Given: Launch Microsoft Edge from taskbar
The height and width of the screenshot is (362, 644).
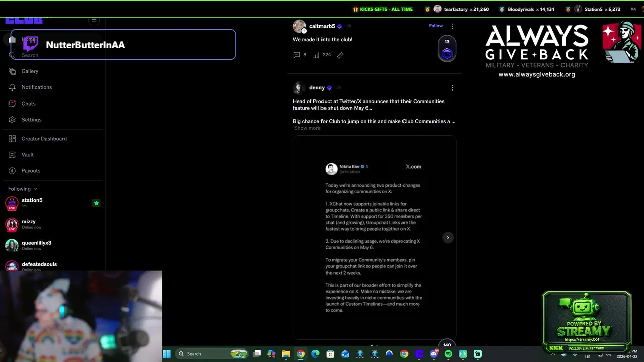Looking at the screenshot, I should 315,354.
